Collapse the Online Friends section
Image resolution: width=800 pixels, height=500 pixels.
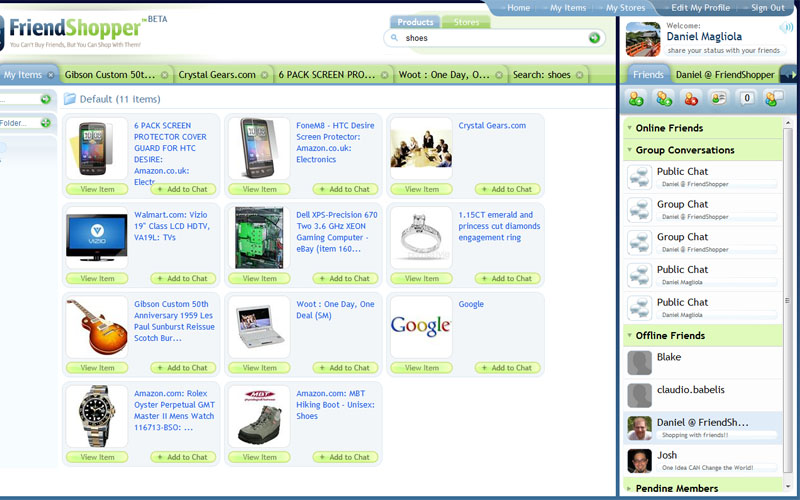pos(630,128)
